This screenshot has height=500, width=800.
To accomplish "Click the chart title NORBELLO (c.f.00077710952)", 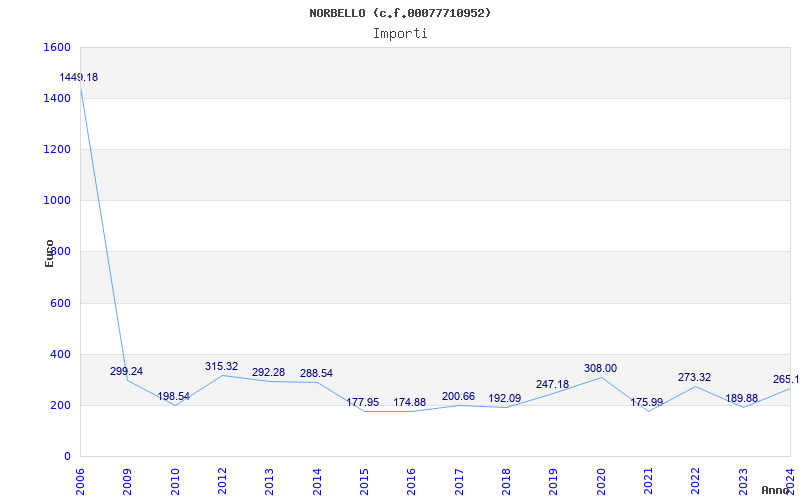I will coord(400,13).
